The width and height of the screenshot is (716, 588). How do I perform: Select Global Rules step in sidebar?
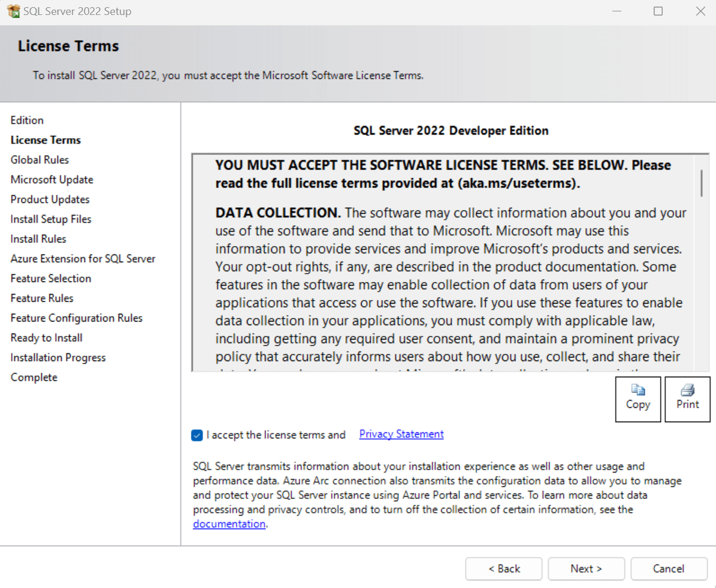pos(40,160)
